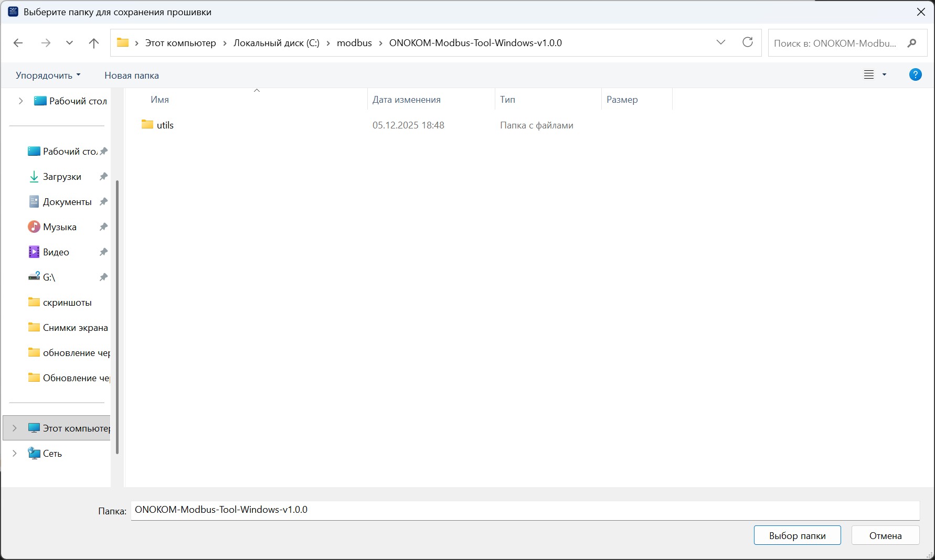Click the modbus breadcrumb in the path
The image size is (935, 560).
pyautogui.click(x=354, y=43)
